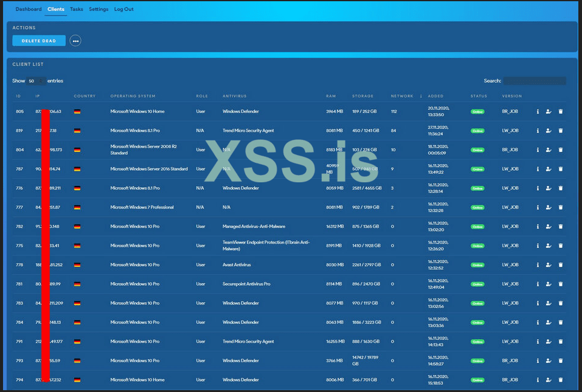Click the trash icon in row 776
The height and width of the screenshot is (392, 582).
(x=561, y=188)
